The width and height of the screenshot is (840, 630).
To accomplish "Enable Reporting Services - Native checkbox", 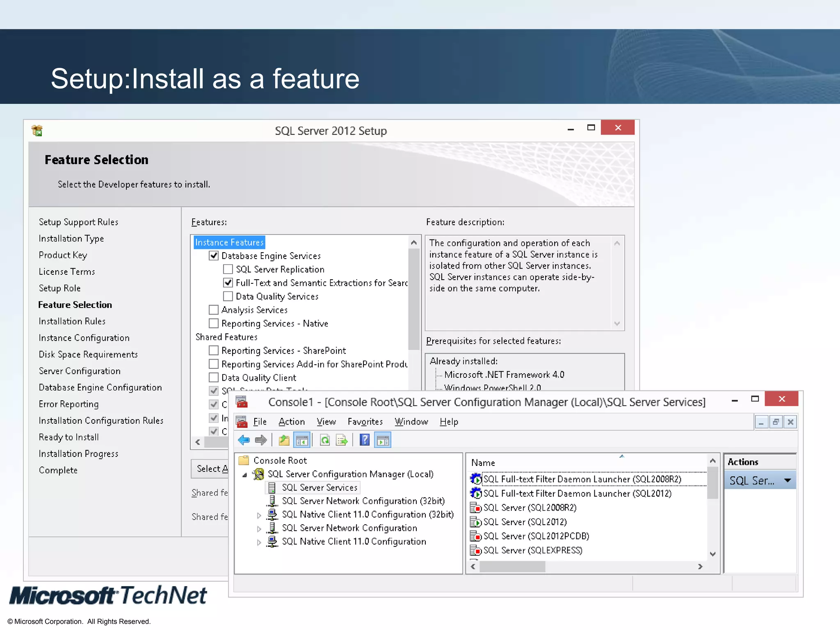I will (214, 323).
